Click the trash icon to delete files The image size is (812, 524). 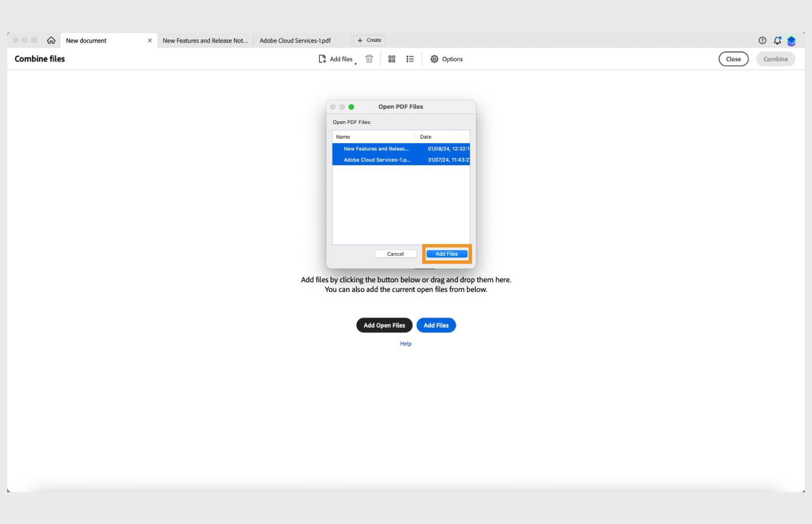(x=369, y=59)
